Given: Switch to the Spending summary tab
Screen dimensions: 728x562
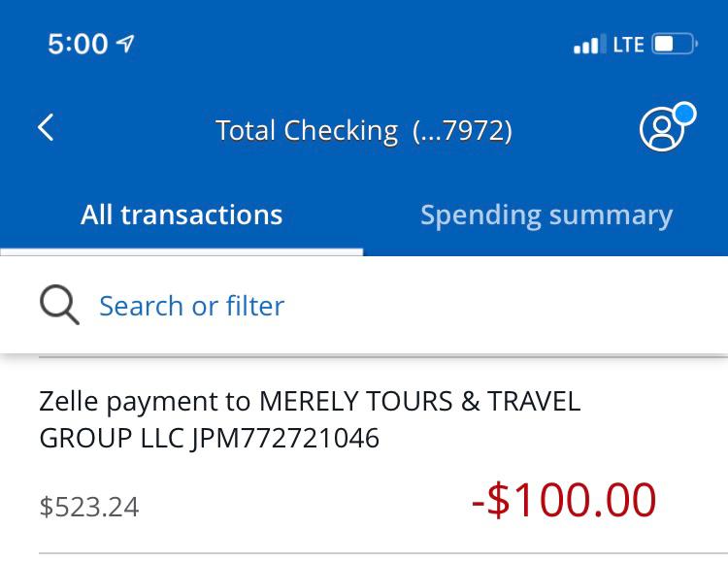Looking at the screenshot, I should (x=546, y=216).
